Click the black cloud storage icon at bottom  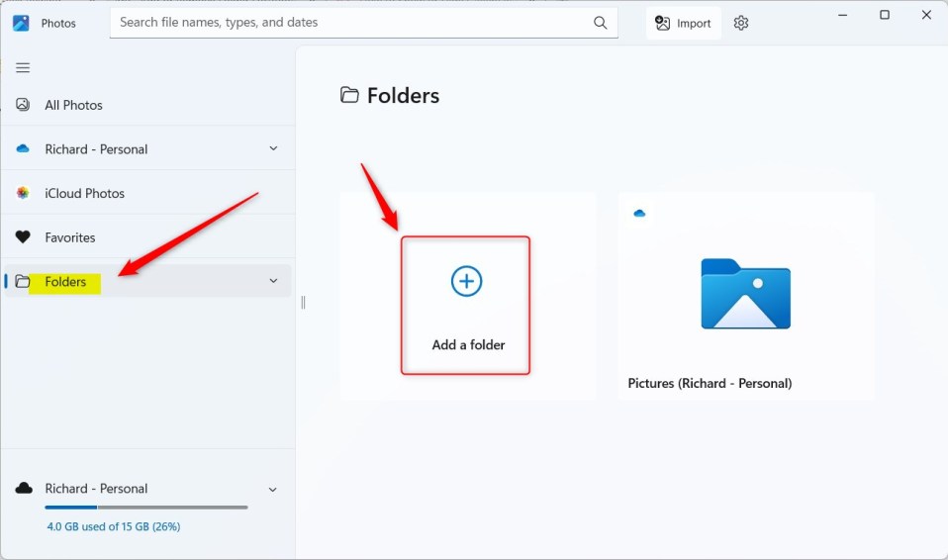(24, 488)
